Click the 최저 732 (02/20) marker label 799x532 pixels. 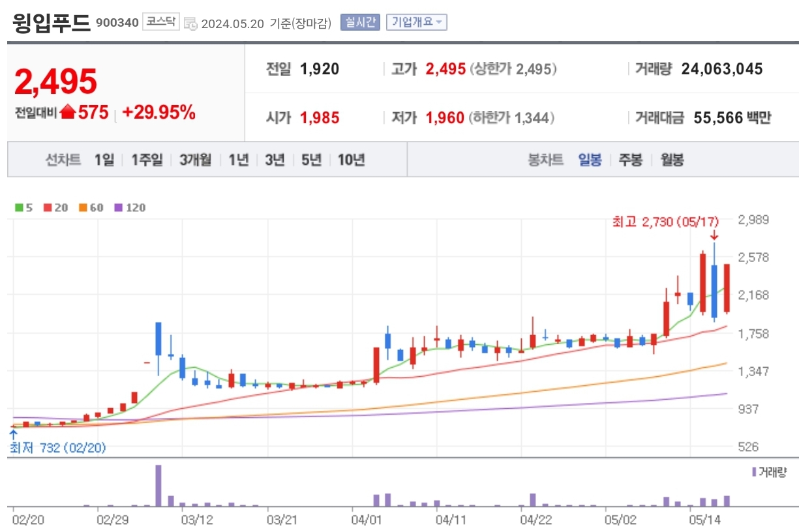point(57,448)
